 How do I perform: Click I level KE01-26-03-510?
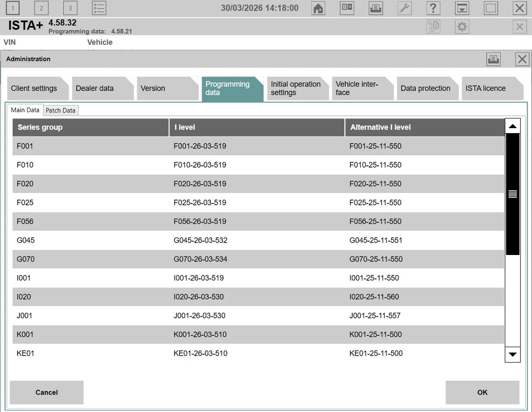200,353
